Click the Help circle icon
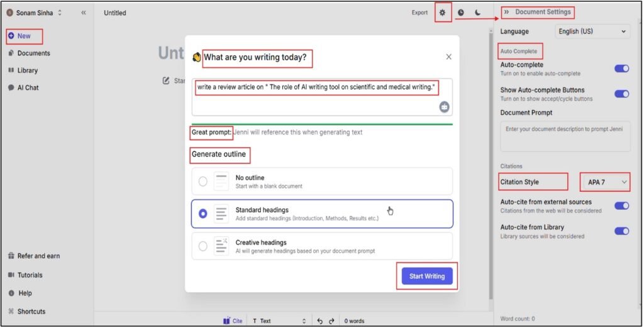 [11, 293]
